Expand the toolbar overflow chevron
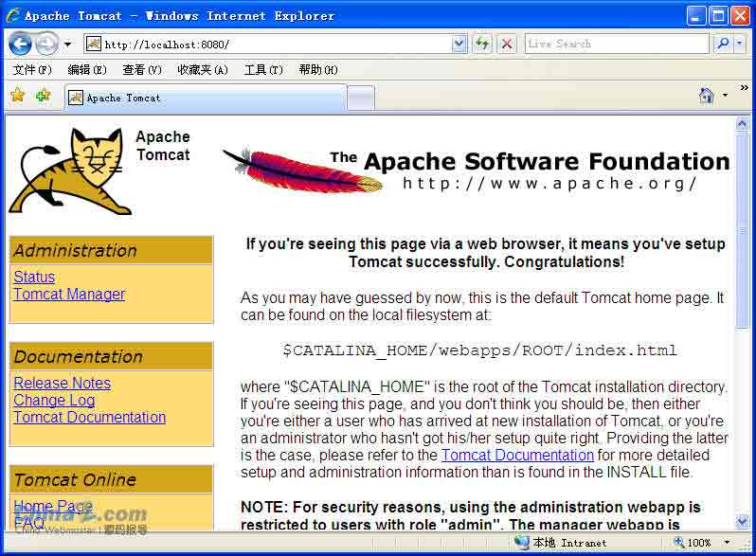 pyautogui.click(x=744, y=88)
